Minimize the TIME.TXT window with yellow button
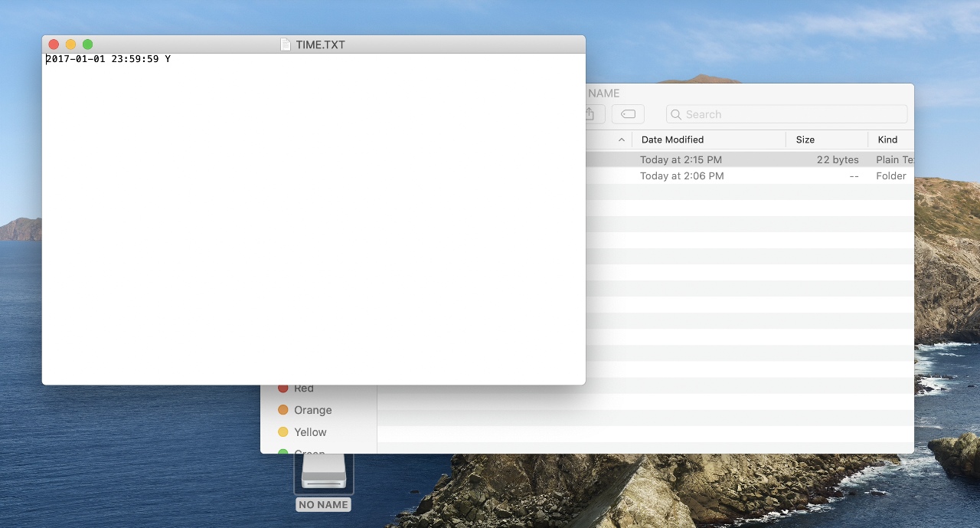This screenshot has height=528, width=980. point(70,44)
